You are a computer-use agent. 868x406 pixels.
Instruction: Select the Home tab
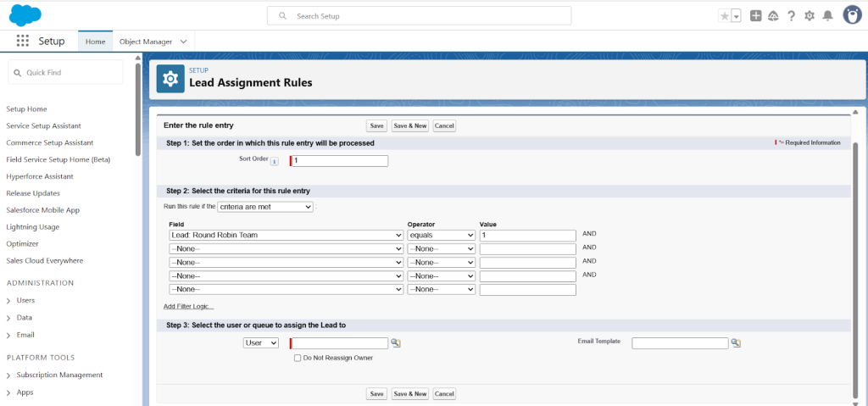point(95,42)
